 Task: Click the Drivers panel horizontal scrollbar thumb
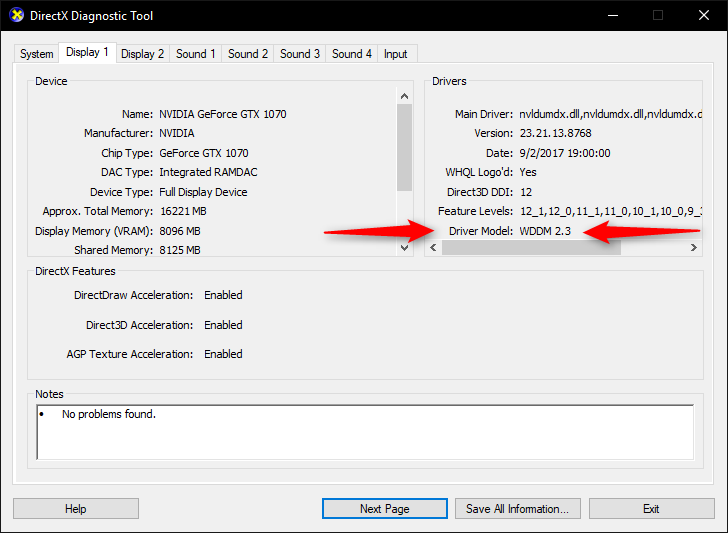[531, 247]
